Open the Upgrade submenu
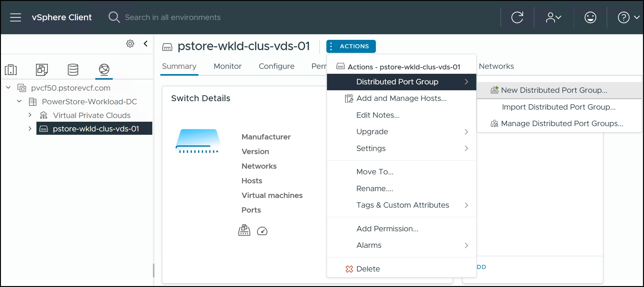Viewport: 644px width, 287px height. (402, 132)
